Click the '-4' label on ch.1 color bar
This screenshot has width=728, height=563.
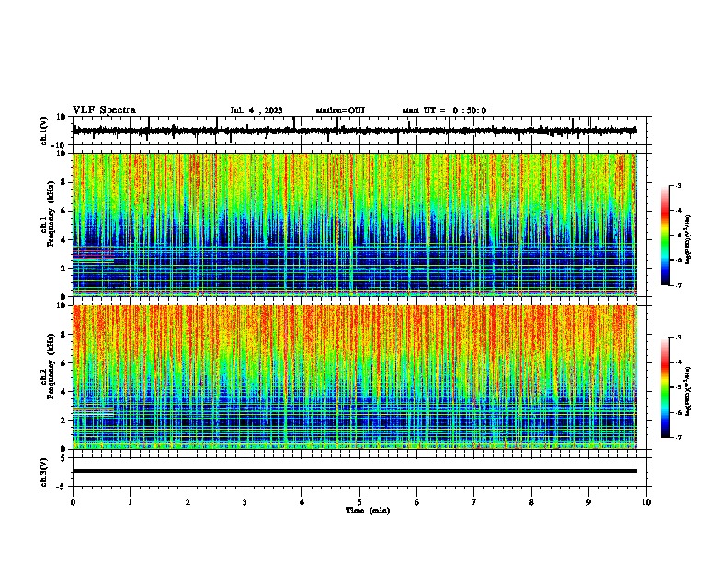pyautogui.click(x=677, y=211)
